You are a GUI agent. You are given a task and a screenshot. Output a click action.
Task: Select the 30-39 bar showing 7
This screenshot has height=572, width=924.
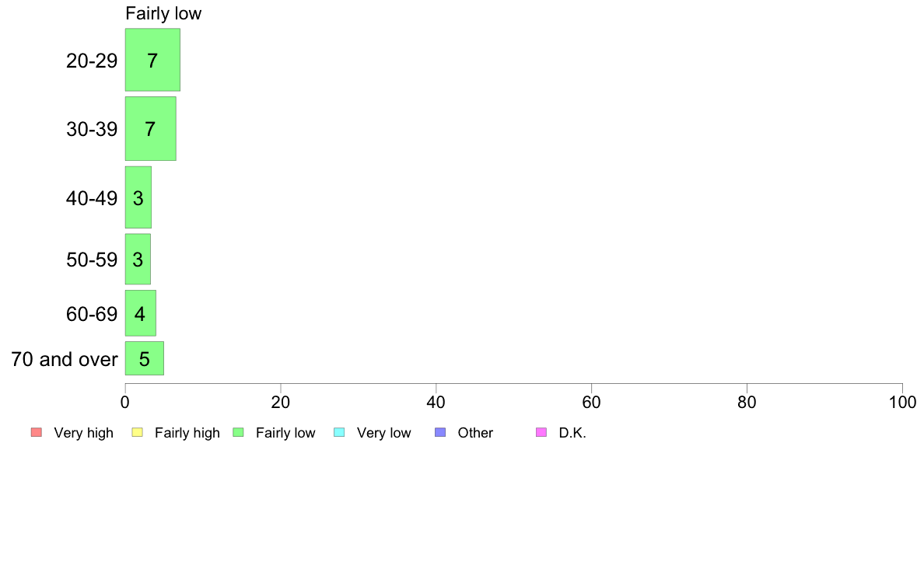(x=150, y=128)
